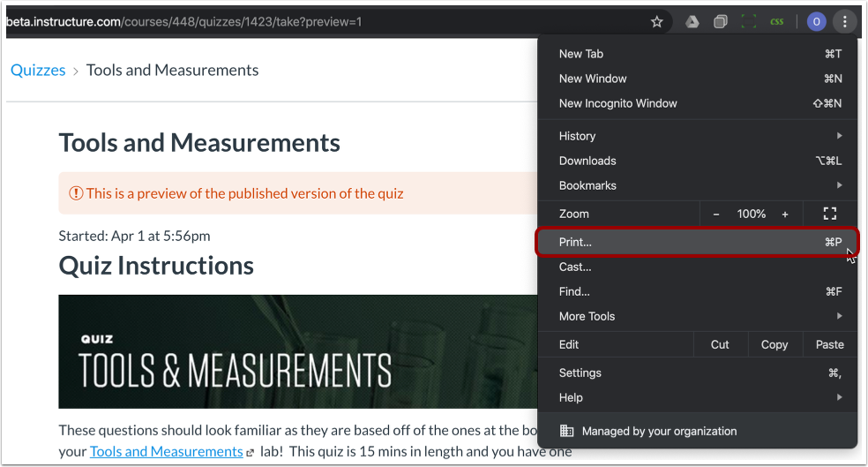Viewport: 868px width, 467px height.
Task: Click the stacked pages extension icon
Action: pos(720,21)
